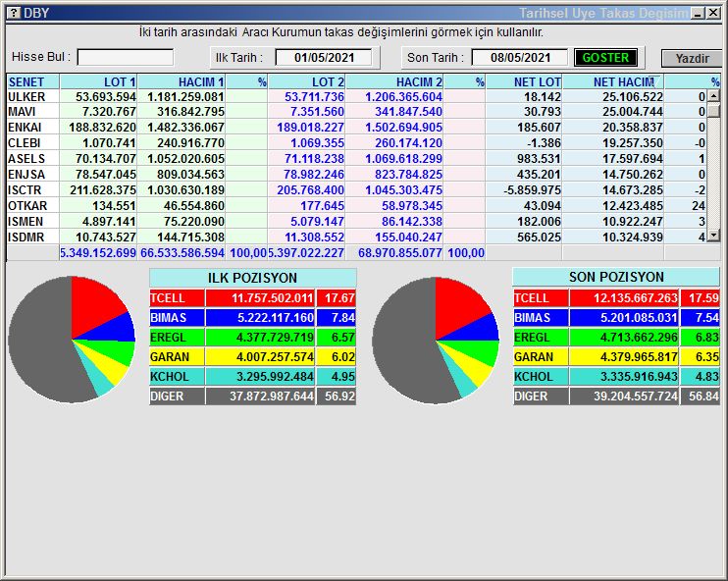Image resolution: width=728 pixels, height=581 pixels.
Task: Minimize the DBY window
Action: click(698, 13)
